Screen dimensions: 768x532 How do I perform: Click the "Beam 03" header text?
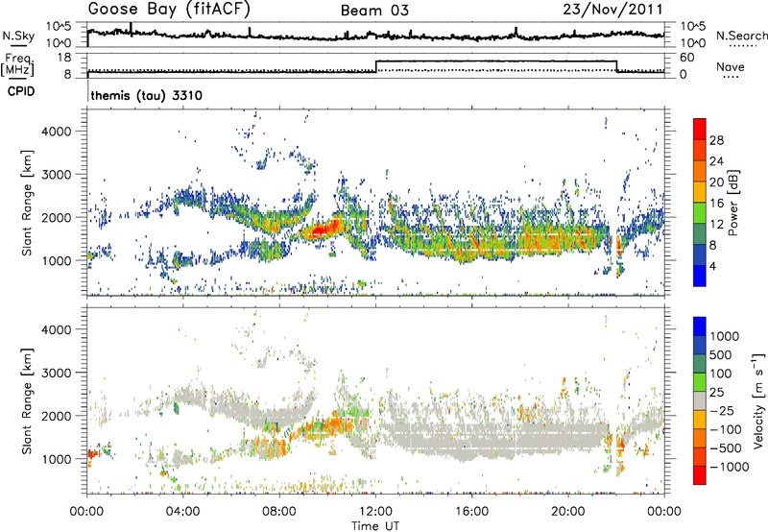(374, 11)
